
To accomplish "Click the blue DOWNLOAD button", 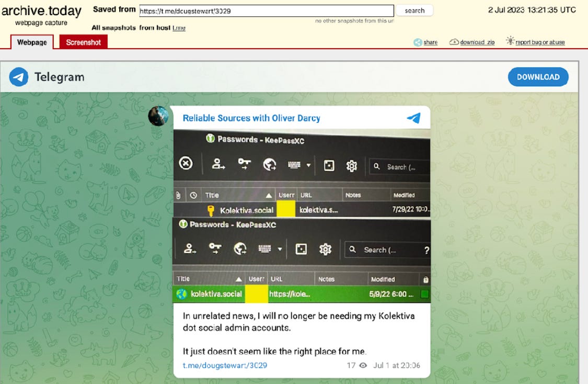I will 538,77.
